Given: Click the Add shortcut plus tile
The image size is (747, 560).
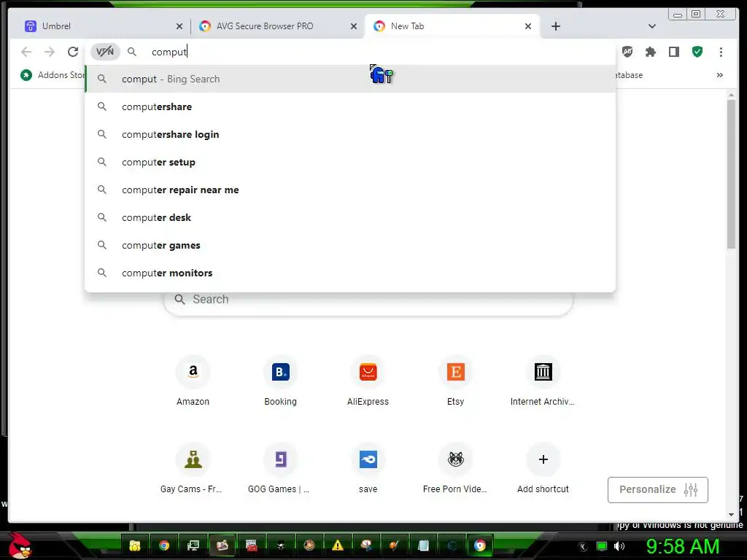Looking at the screenshot, I should pyautogui.click(x=543, y=469).
